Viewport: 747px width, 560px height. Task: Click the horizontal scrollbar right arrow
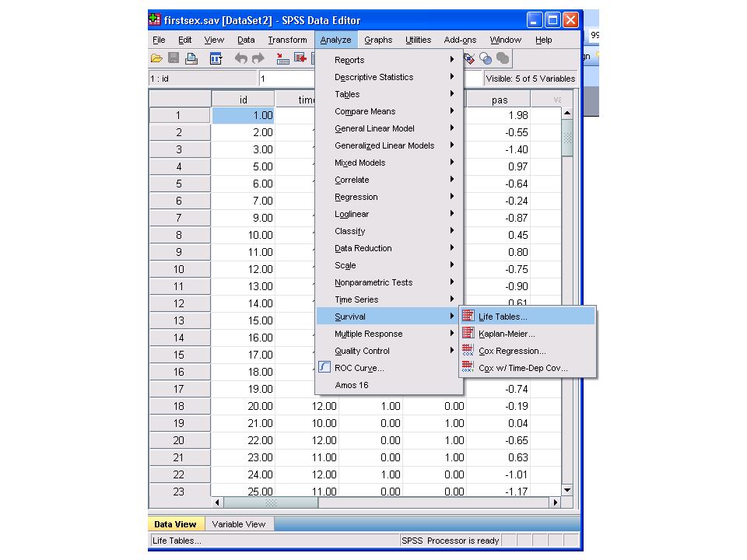[x=555, y=502]
